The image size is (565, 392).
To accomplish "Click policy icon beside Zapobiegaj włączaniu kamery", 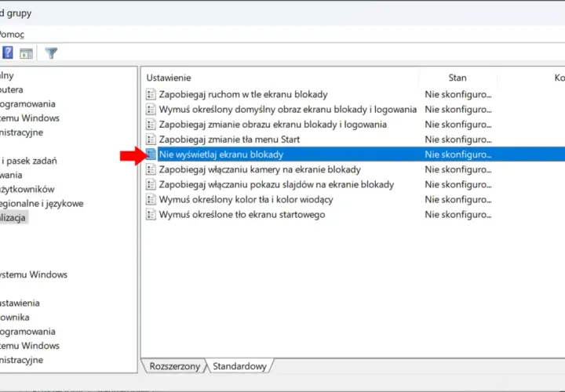I will pyautogui.click(x=151, y=169).
